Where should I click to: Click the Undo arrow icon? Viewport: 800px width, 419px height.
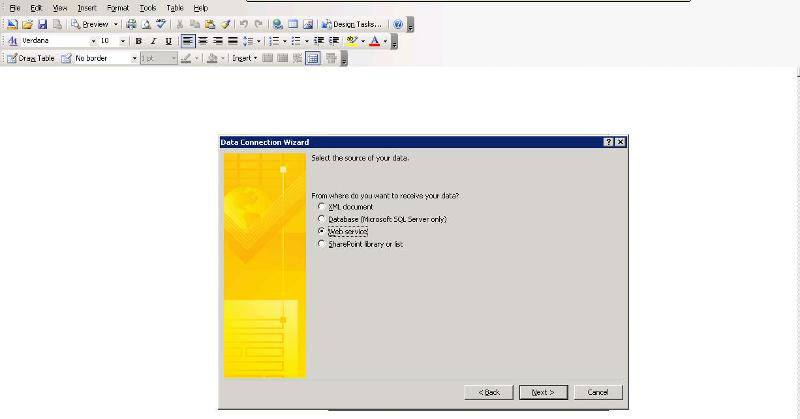click(x=244, y=24)
